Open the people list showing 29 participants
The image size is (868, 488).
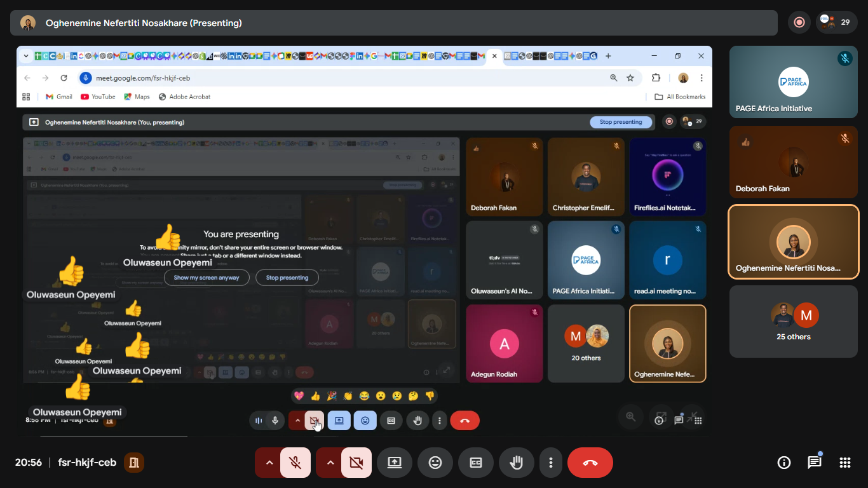tap(836, 23)
